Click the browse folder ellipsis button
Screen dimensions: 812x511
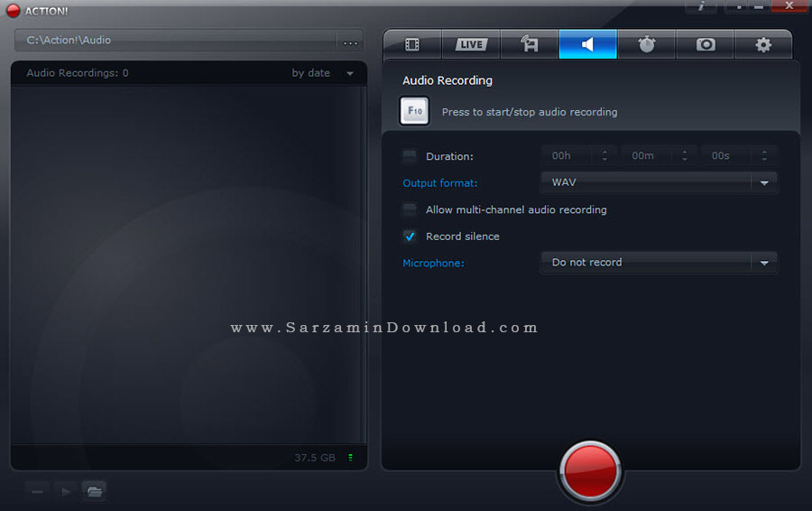[351, 41]
